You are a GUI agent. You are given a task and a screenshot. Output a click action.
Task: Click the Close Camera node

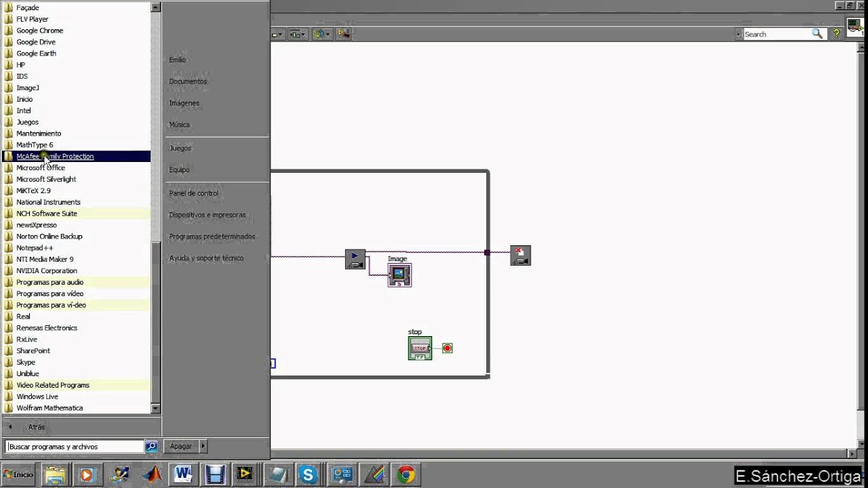point(520,256)
